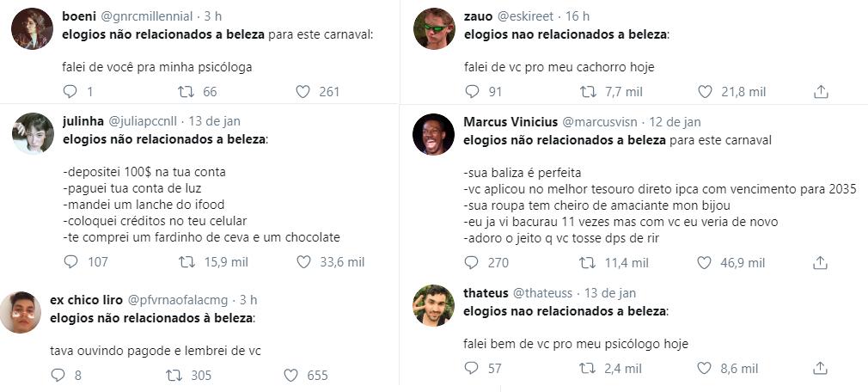Retweet thateus's tweet with 2,4 mil
Screen dimensions: 868x392
(589, 368)
